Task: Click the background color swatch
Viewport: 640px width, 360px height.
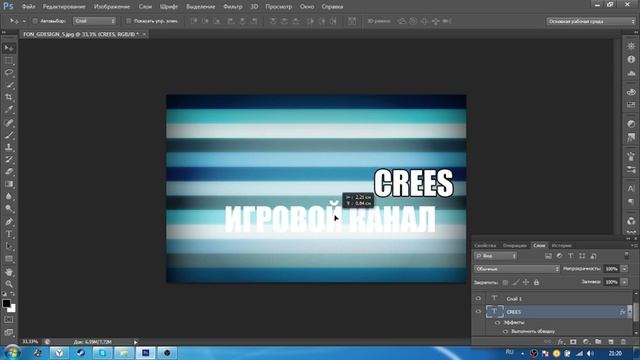Action: [12, 309]
